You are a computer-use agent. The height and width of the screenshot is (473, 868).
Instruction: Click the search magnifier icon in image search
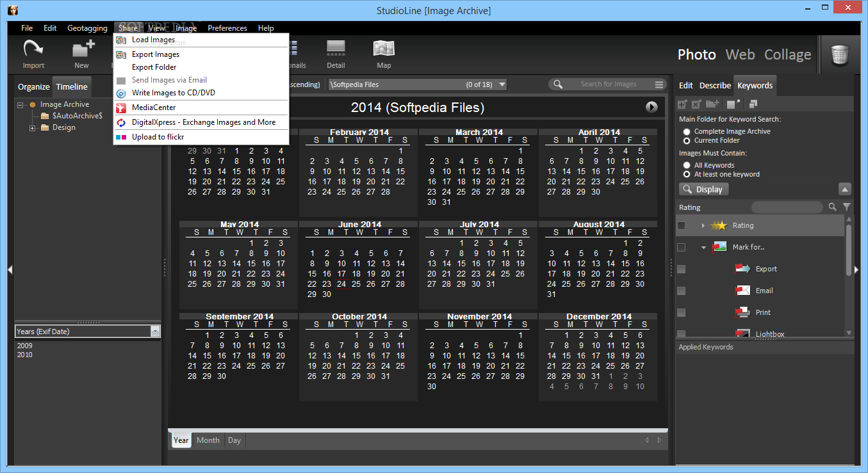click(558, 84)
